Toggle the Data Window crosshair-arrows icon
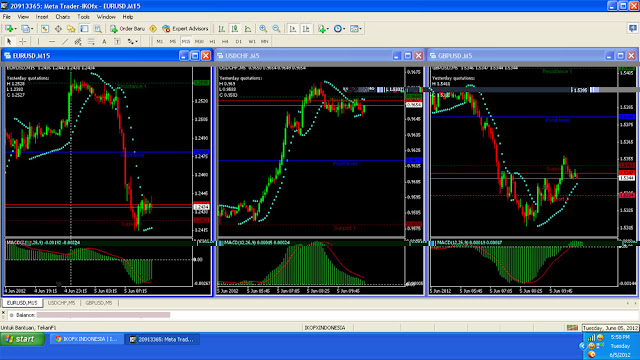640x360 pixels. [x=58, y=29]
